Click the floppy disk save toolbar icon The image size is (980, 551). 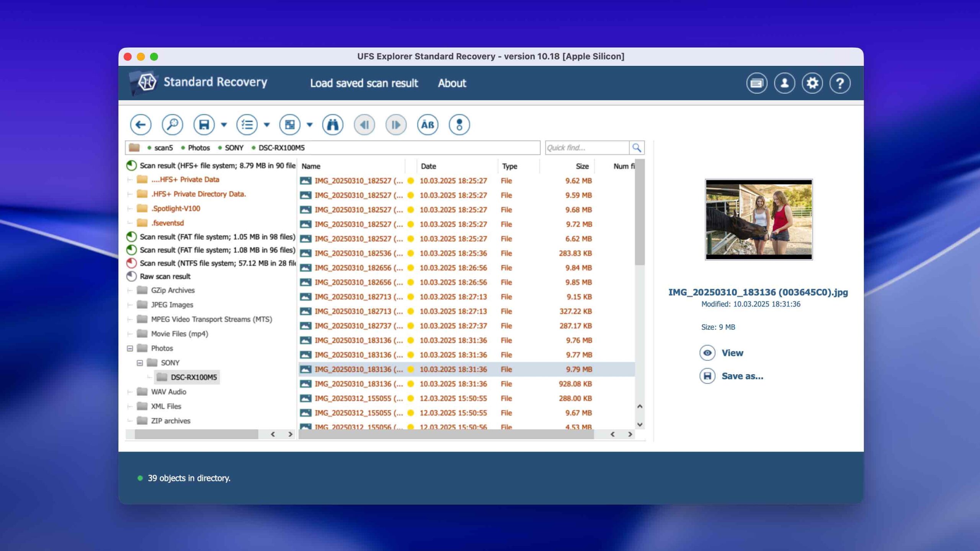204,125
